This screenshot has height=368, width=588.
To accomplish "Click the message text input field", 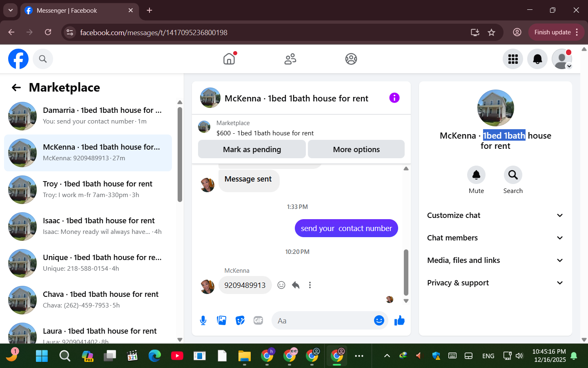I will tap(323, 321).
